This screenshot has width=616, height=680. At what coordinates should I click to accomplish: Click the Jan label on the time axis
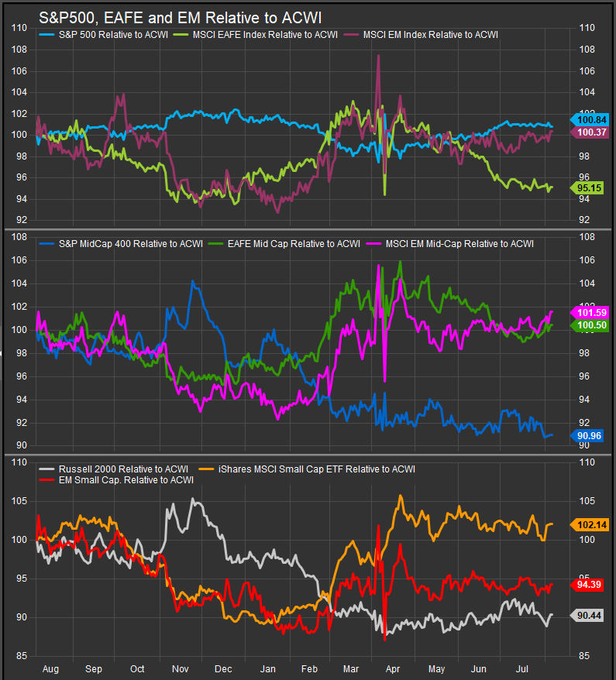tap(267, 668)
